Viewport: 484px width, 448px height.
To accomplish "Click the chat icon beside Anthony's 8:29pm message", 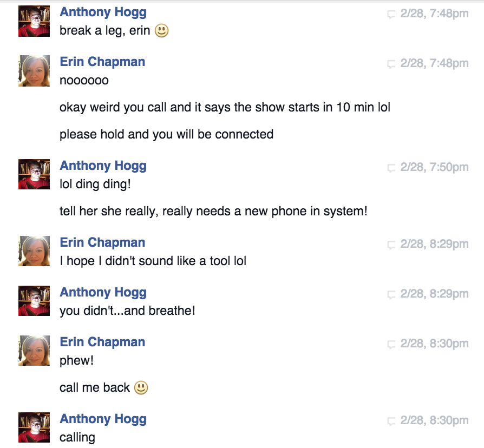I will pos(391,294).
